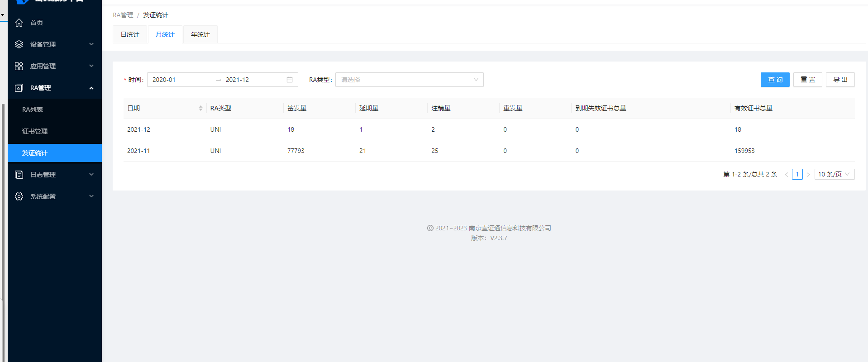The image size is (868, 362).
Task: Go to next page arrow
Action: click(x=808, y=174)
